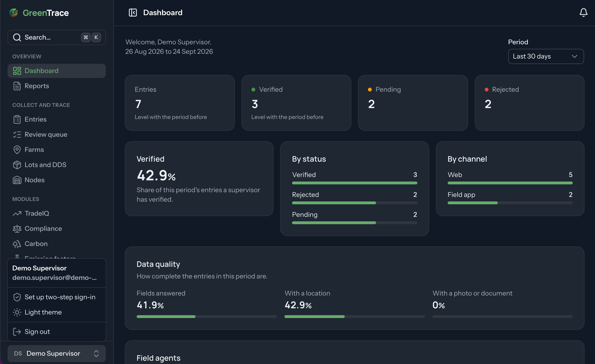Click the Dashboard page title
This screenshot has width=595, height=364.
pos(163,13)
